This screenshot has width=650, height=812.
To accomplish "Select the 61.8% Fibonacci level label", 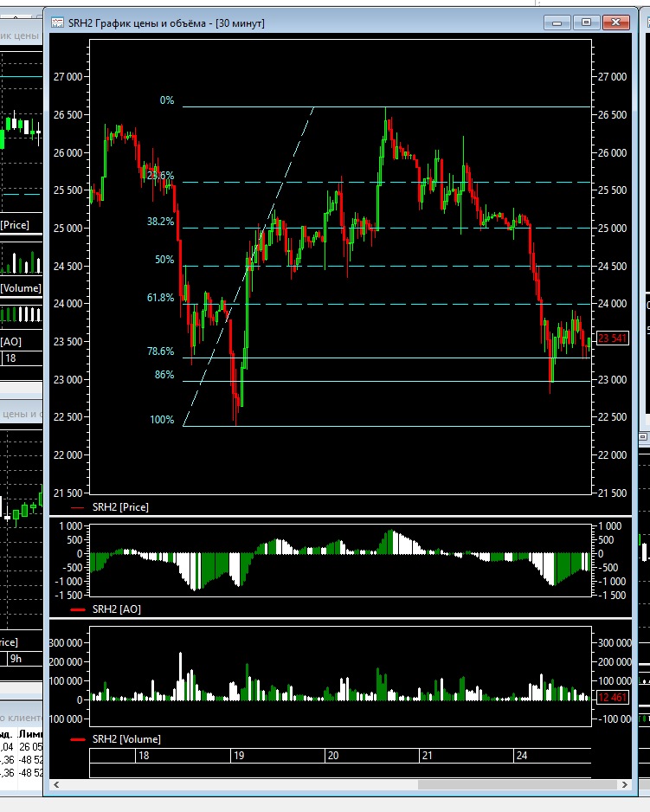I will (161, 298).
